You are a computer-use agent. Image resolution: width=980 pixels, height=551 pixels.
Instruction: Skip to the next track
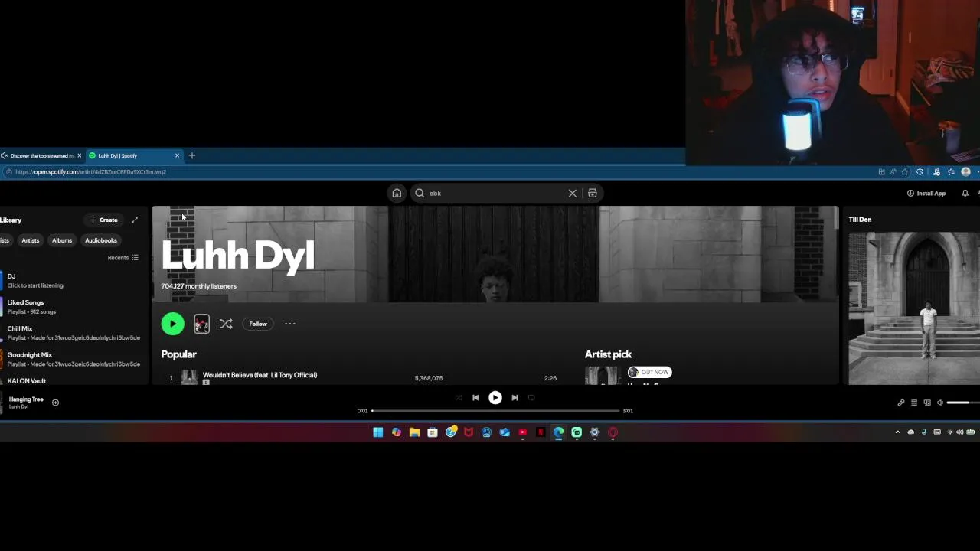514,398
